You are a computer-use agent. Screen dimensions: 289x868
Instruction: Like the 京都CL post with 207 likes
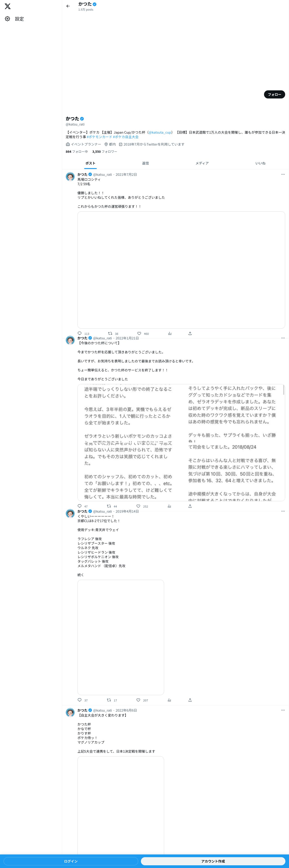pyautogui.click(x=138, y=700)
